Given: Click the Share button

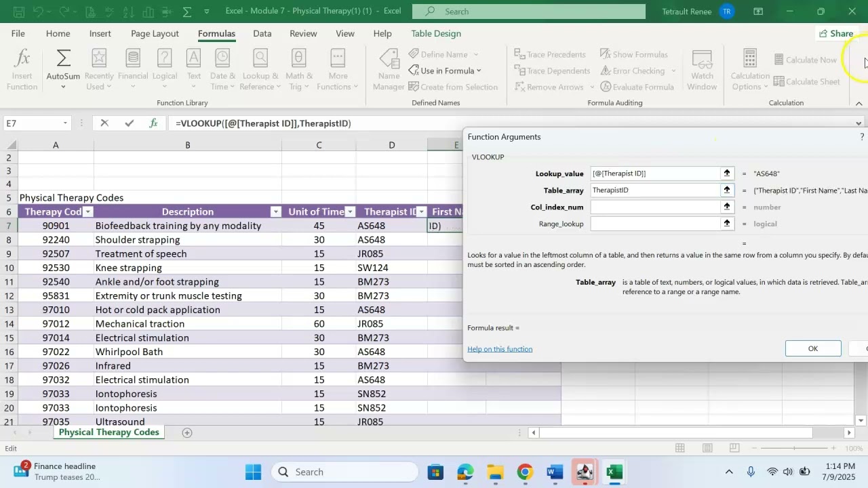Looking at the screenshot, I should [836, 33].
